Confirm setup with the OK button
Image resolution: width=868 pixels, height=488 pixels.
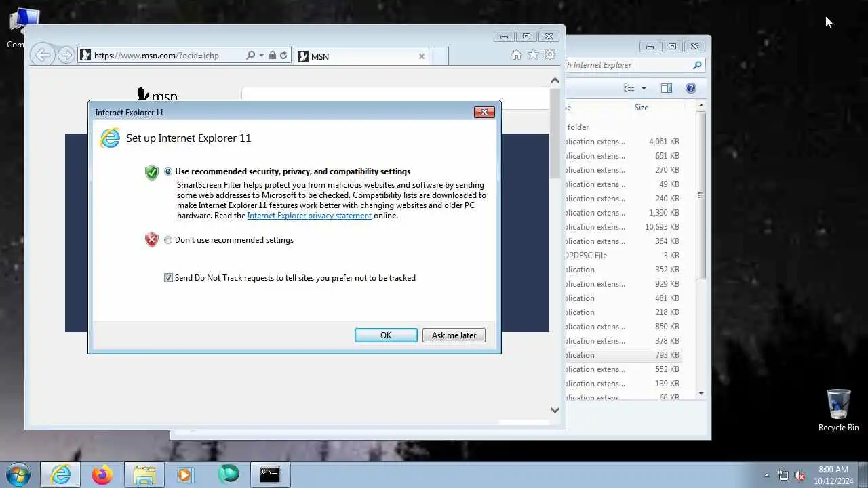point(386,335)
